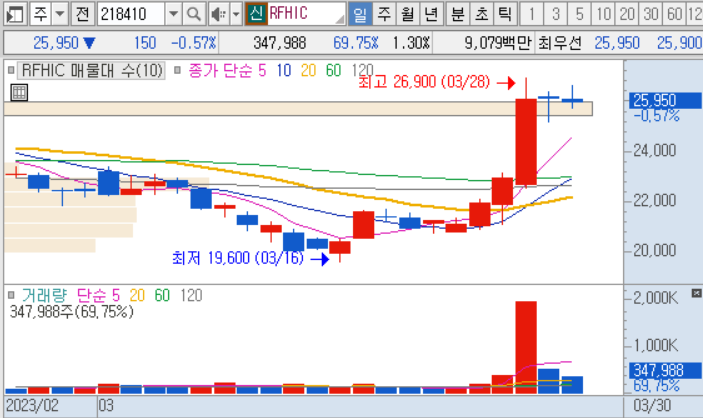Select the 월 monthly period tab

[408, 14]
